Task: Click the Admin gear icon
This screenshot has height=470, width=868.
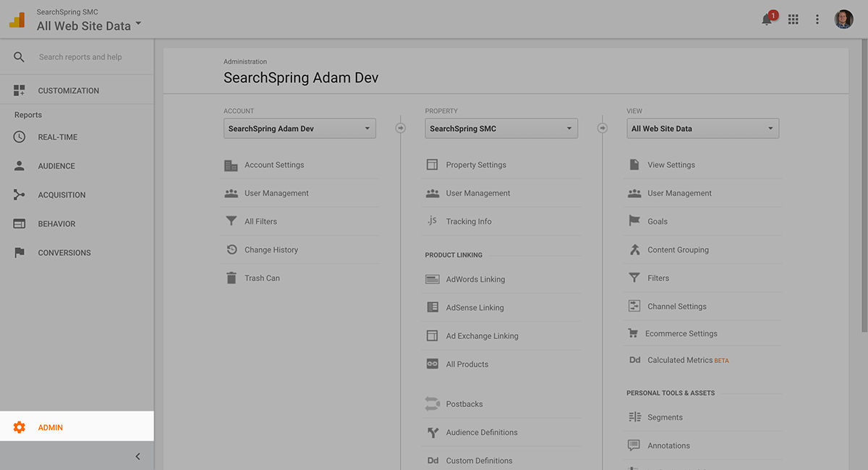Action: pos(20,427)
